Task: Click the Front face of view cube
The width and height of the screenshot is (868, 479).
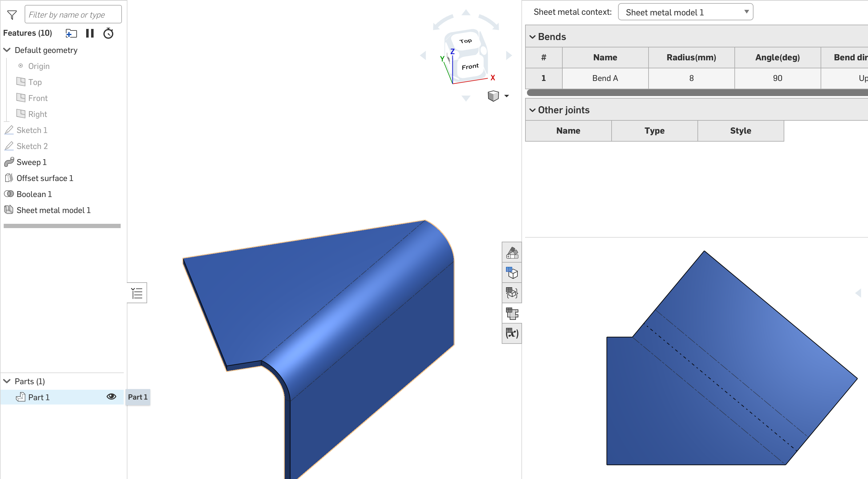Action: (470, 67)
